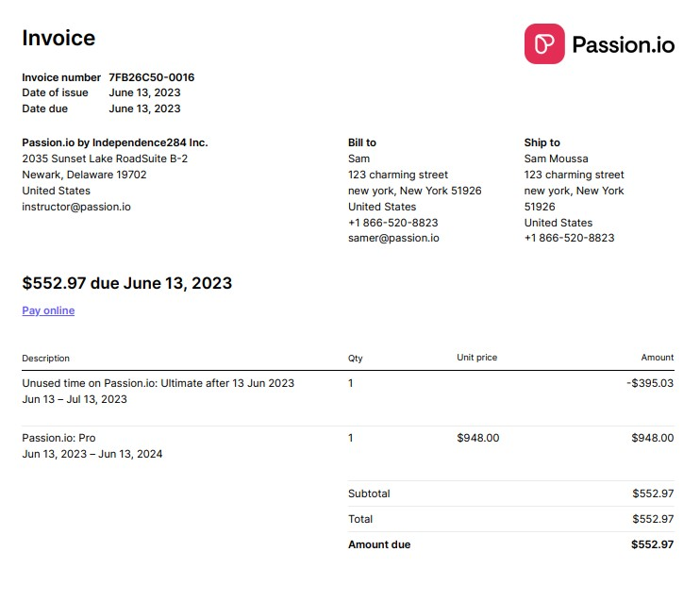This screenshot has height=602, width=700.
Task: Click the Amount column header
Action: [658, 358]
